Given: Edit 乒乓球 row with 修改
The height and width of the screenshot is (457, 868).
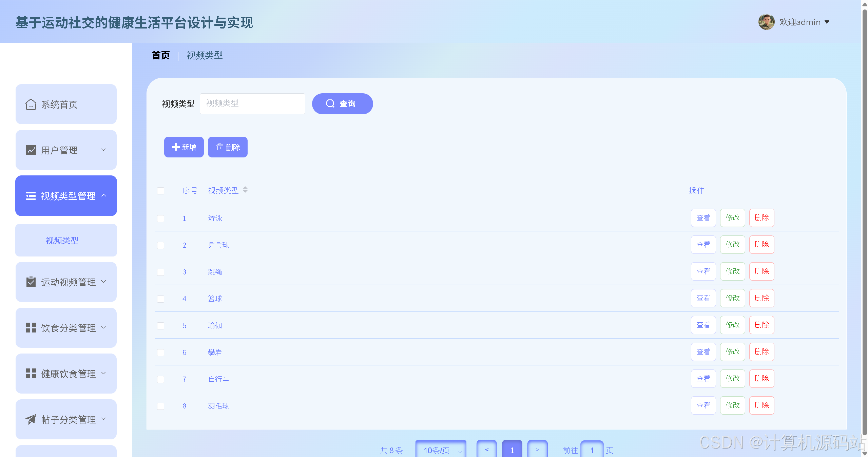Looking at the screenshot, I should click(x=733, y=244).
